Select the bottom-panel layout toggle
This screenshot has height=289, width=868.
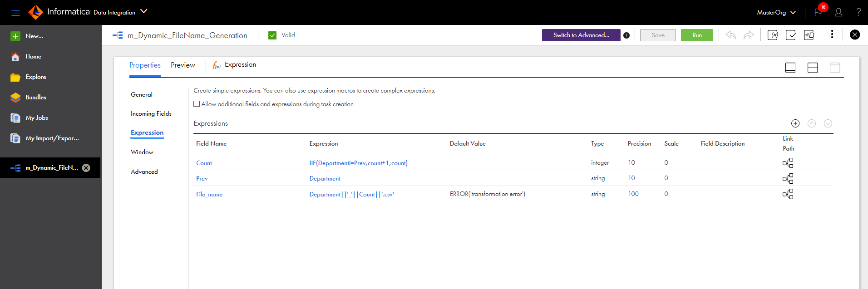(790, 68)
